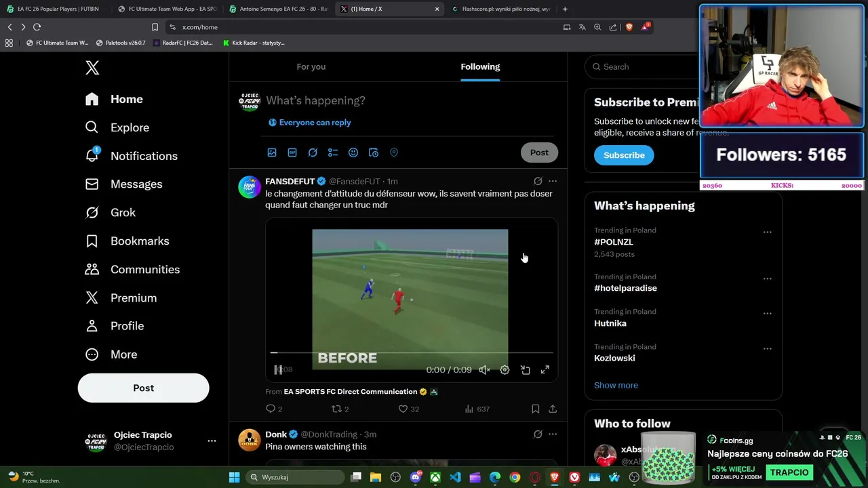Open Grok from the sidebar
Screen dimensions: 868x488
(111, 213)
